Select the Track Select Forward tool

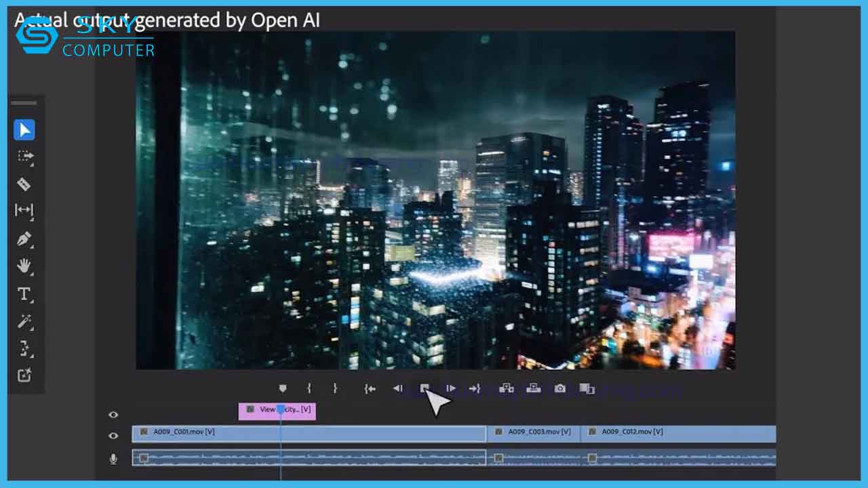[x=24, y=157]
